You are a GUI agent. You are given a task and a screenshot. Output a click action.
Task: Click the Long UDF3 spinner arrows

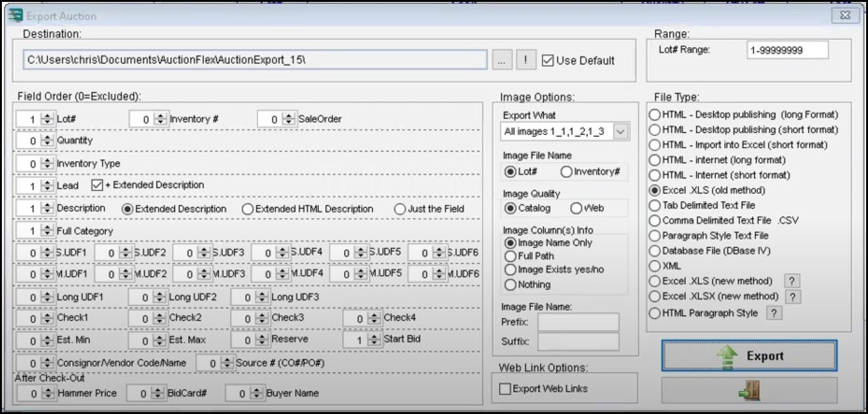click(263, 298)
